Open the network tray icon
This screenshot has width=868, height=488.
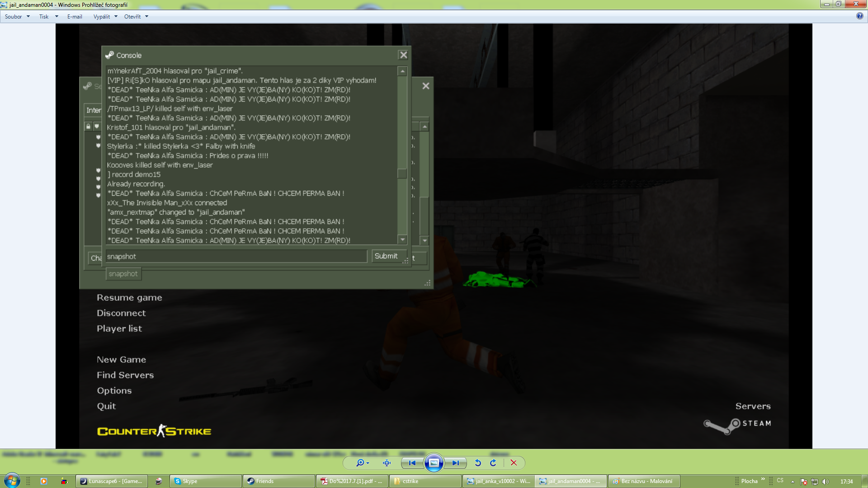pos(815,482)
